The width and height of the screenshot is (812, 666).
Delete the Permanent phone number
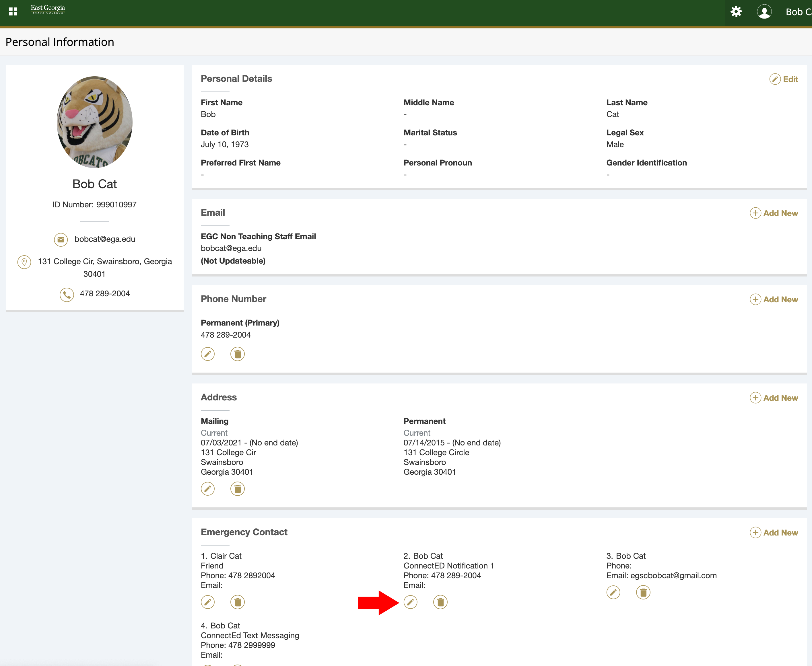point(237,354)
